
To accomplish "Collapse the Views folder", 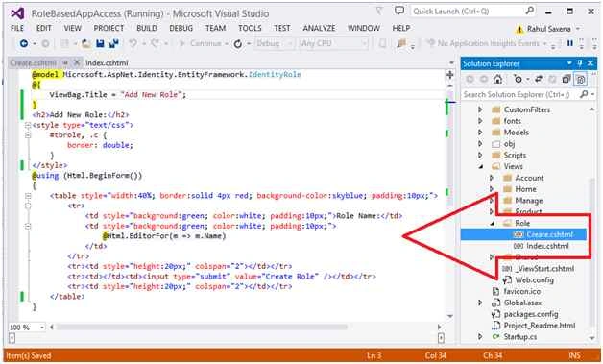I will [x=481, y=166].
